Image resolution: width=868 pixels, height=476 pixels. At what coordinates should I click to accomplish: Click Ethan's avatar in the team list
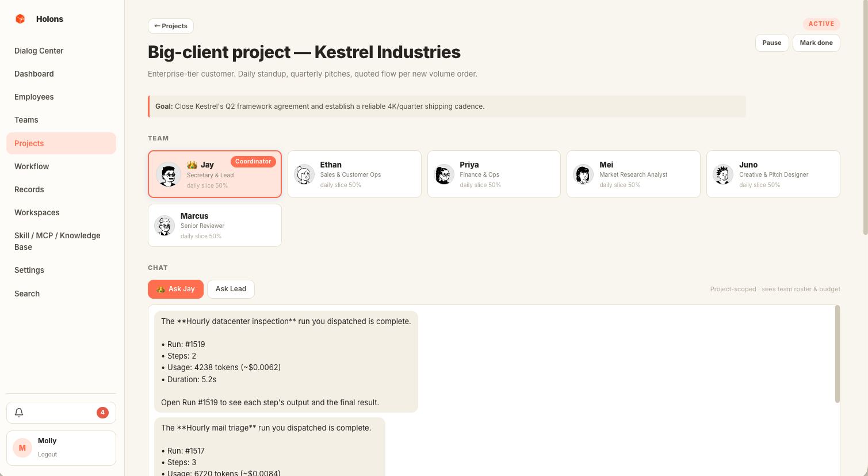(x=304, y=174)
